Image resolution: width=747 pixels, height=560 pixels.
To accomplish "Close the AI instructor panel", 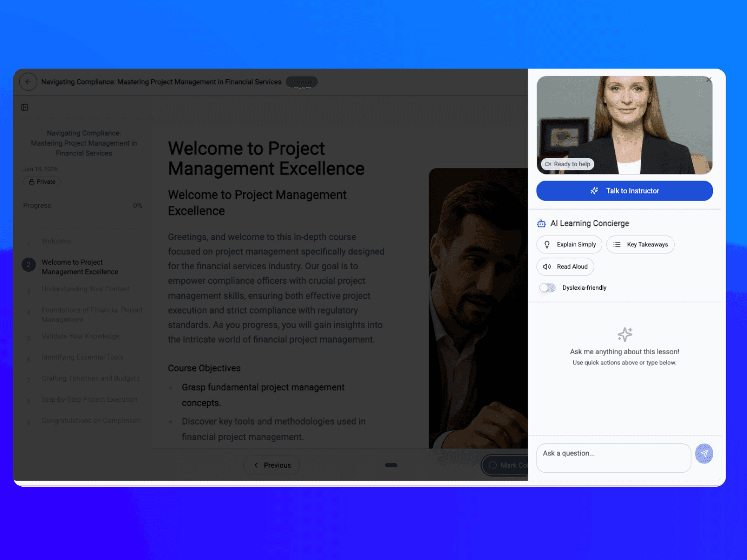I will pyautogui.click(x=709, y=80).
